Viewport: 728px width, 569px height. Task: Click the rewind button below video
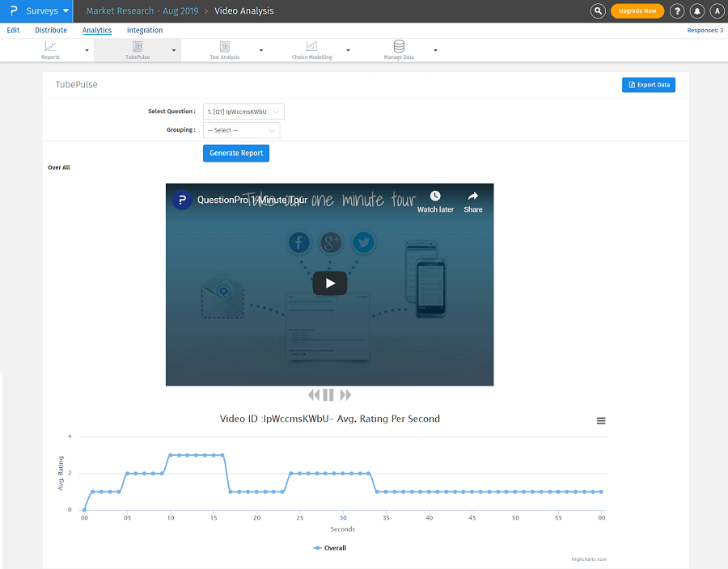[x=314, y=395]
